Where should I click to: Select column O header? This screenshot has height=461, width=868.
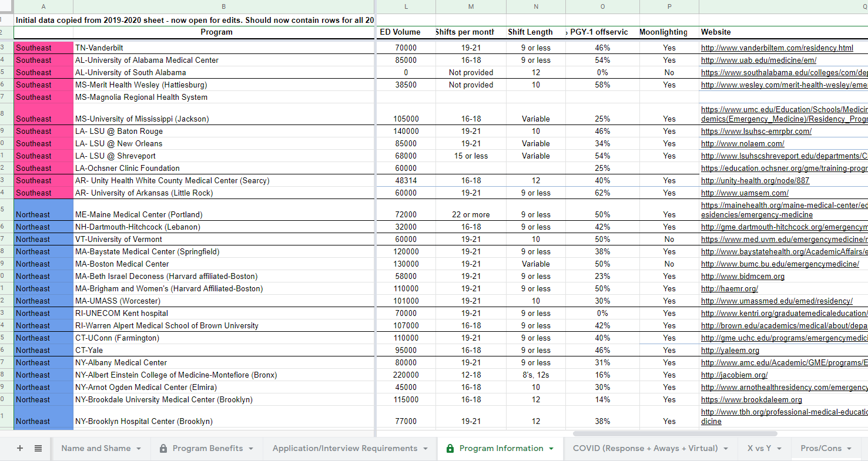(x=602, y=6)
